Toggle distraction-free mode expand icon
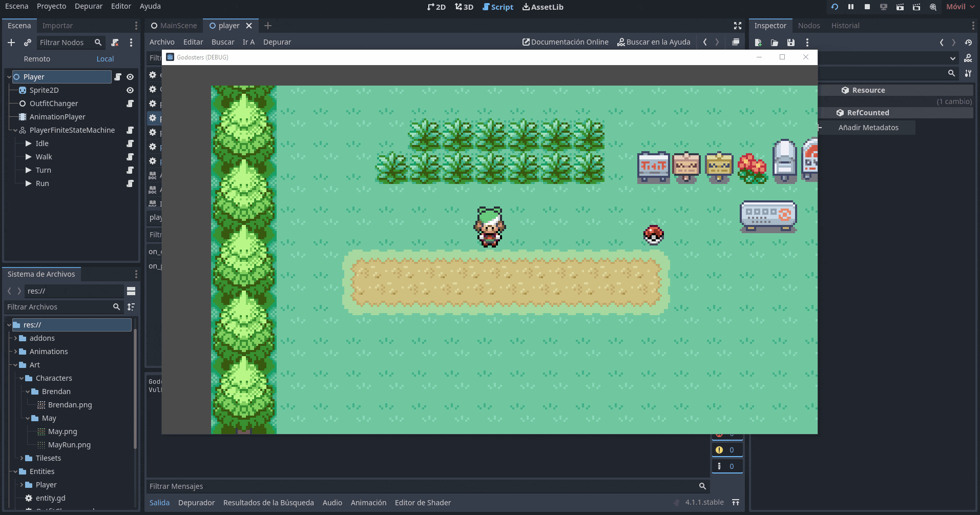Image resolution: width=980 pixels, height=515 pixels. pyautogui.click(x=738, y=26)
